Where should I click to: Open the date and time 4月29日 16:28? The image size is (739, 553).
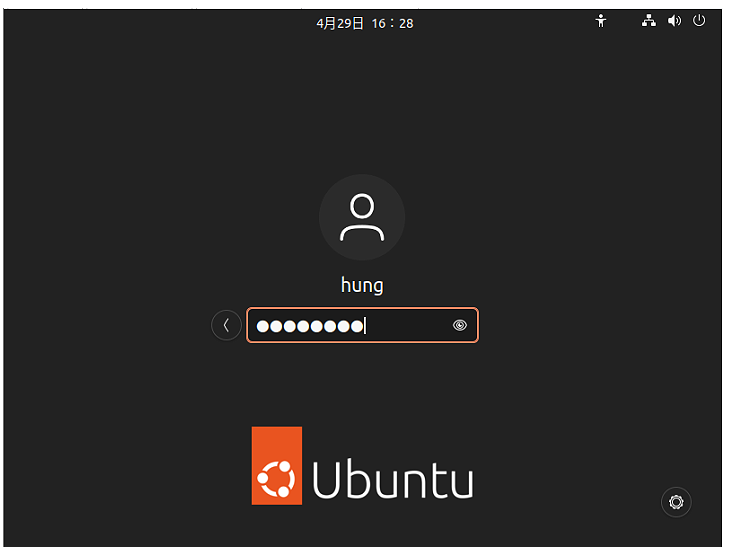pyautogui.click(x=365, y=23)
